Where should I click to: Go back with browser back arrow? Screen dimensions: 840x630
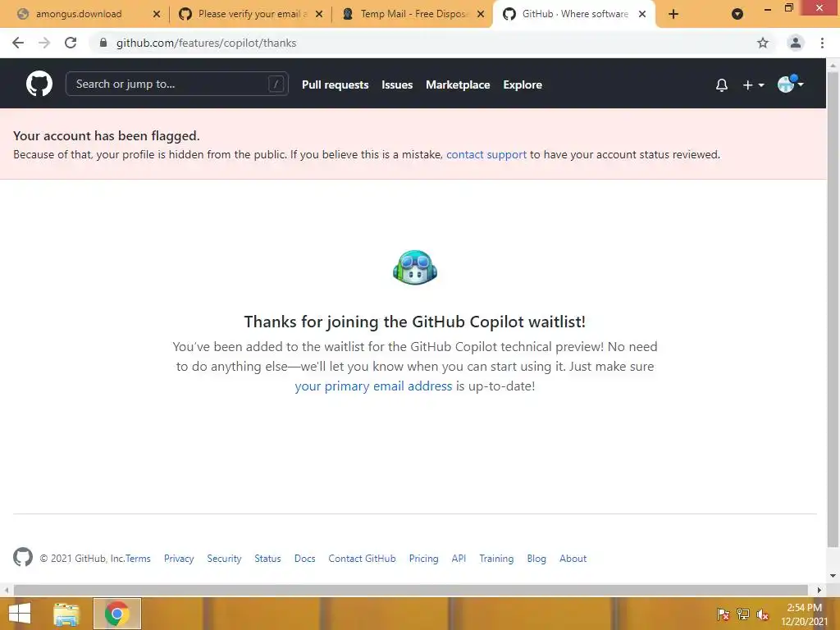click(x=18, y=43)
